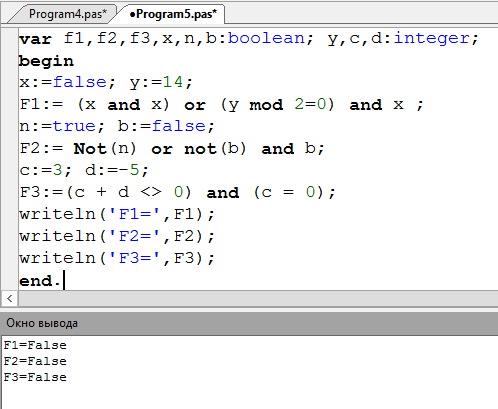Click the horizontal scrollbar track
This screenshot has height=409, width=498.
(258, 298)
